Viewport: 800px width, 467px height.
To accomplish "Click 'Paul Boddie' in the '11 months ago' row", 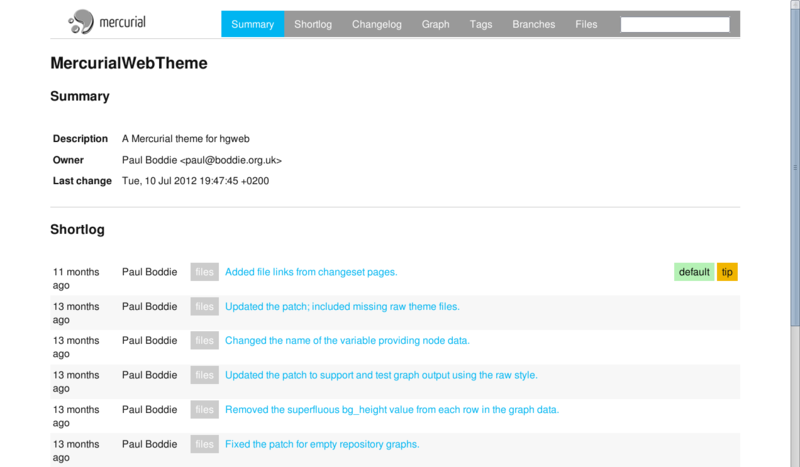I will [x=149, y=272].
